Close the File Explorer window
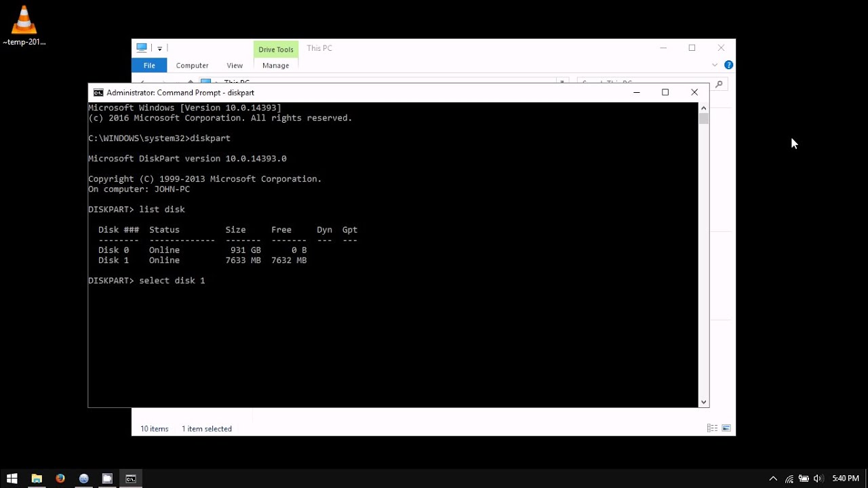The width and height of the screenshot is (868, 488). 721,48
